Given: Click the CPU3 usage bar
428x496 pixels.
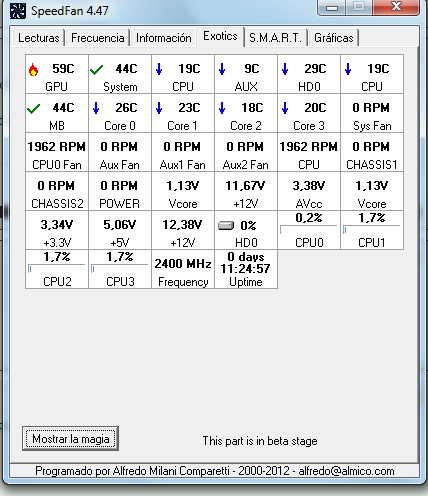Looking at the screenshot, I should 120,269.
